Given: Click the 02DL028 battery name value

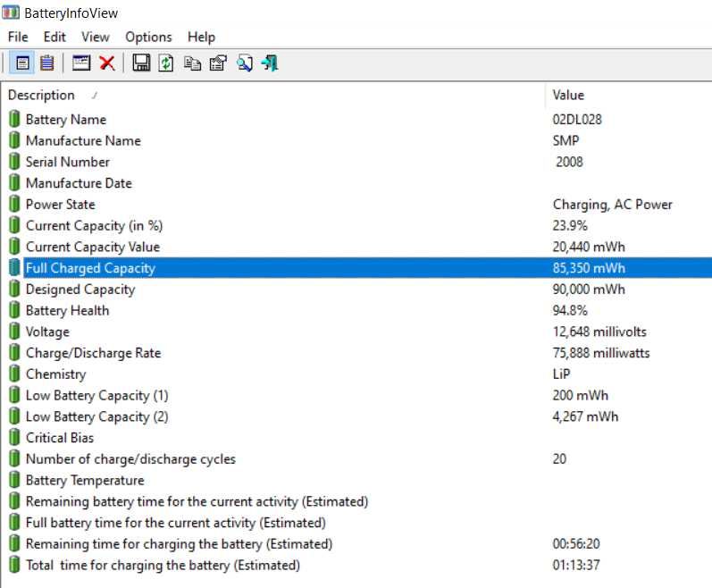Looking at the screenshot, I should pyautogui.click(x=577, y=119).
